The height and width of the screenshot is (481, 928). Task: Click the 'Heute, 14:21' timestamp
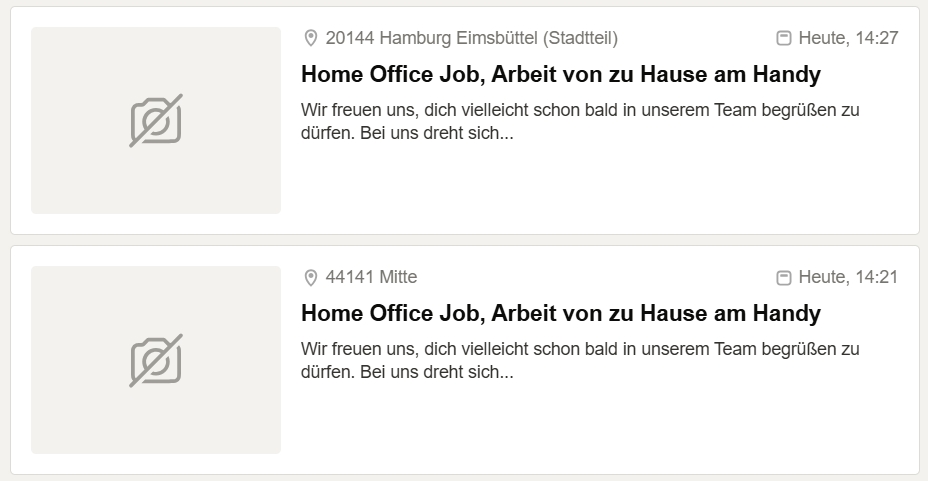point(848,277)
